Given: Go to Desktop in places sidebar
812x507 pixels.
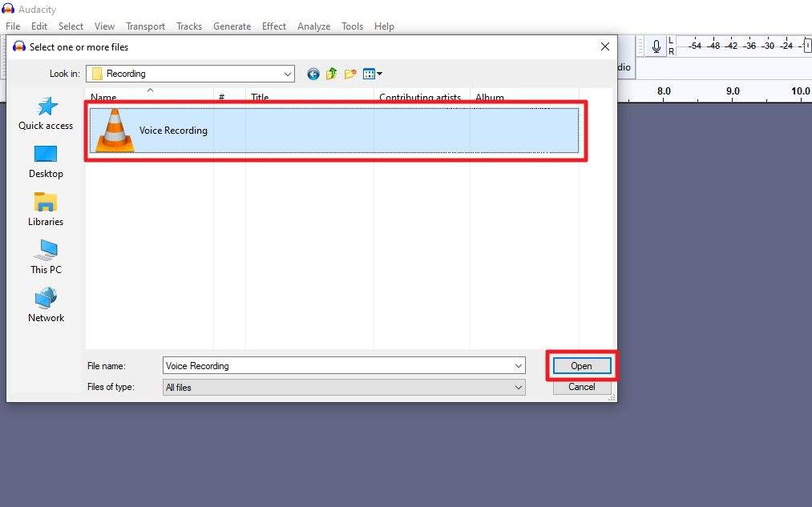Looking at the screenshot, I should 46,162.
